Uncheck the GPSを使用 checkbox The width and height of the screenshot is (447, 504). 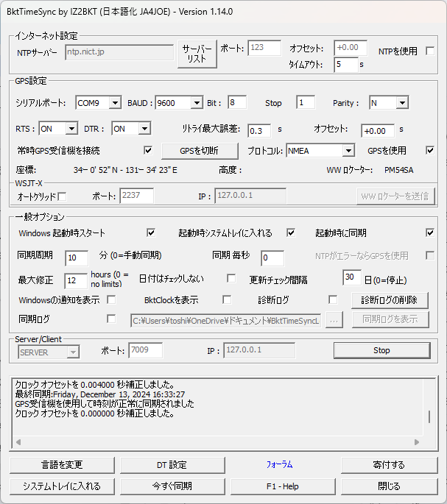429,150
